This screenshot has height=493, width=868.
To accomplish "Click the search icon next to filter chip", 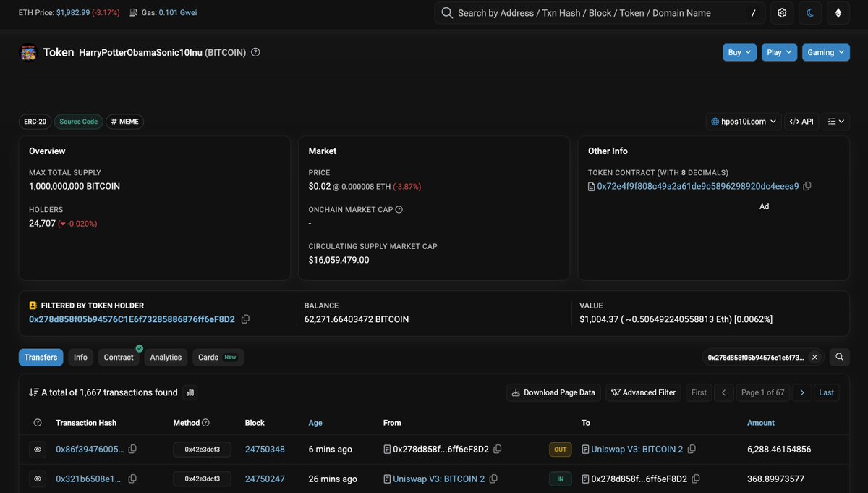I will 839,357.
